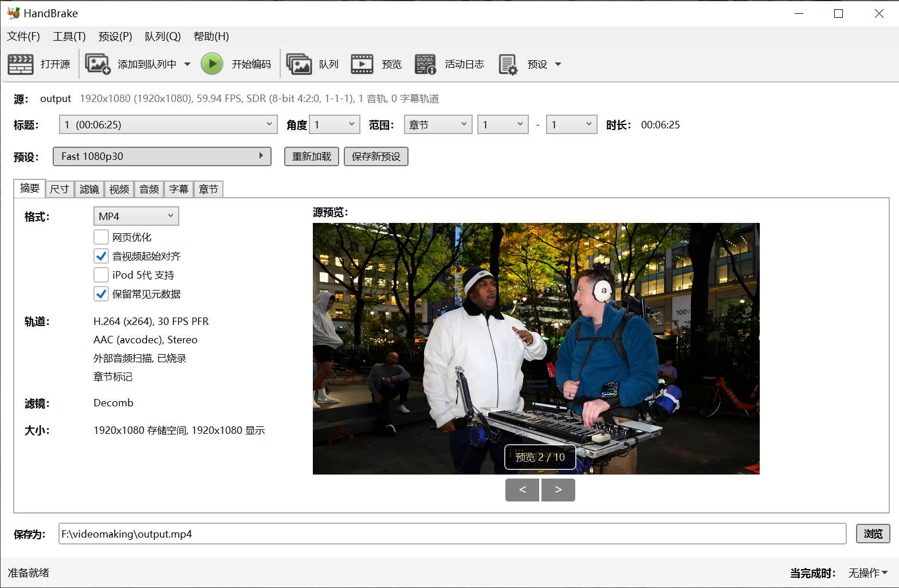Open the Fast 1080p30 preset selector
Viewport: 899px width, 588px height.
click(162, 156)
